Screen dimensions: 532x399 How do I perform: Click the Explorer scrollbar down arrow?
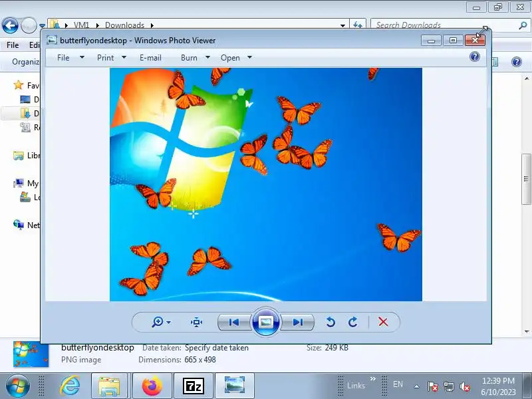click(x=527, y=331)
